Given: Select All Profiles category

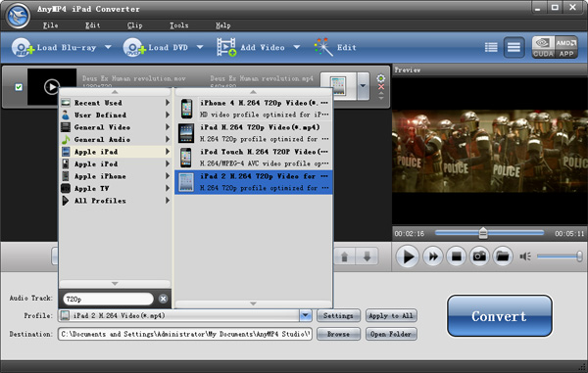Looking at the screenshot, I should (x=116, y=201).
